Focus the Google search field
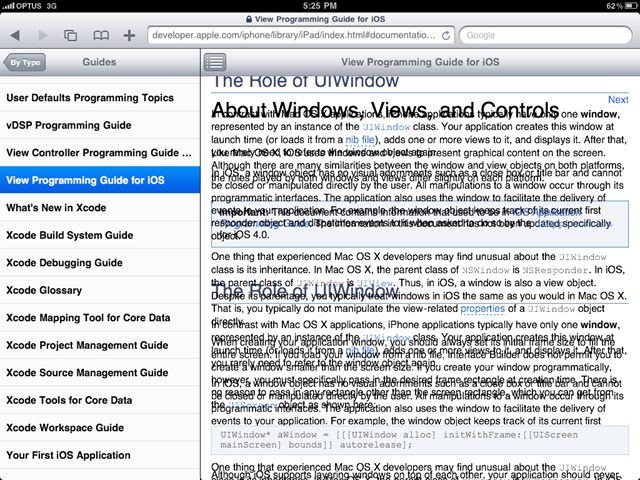 tap(546, 36)
